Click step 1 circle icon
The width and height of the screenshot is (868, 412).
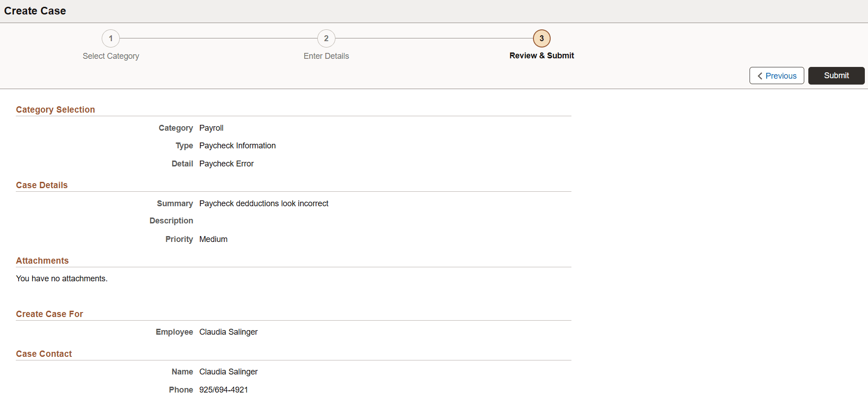click(x=111, y=38)
